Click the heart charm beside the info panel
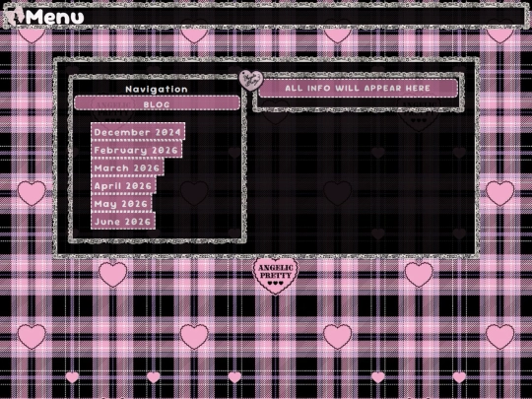This screenshot has height=399, width=532. [251, 81]
